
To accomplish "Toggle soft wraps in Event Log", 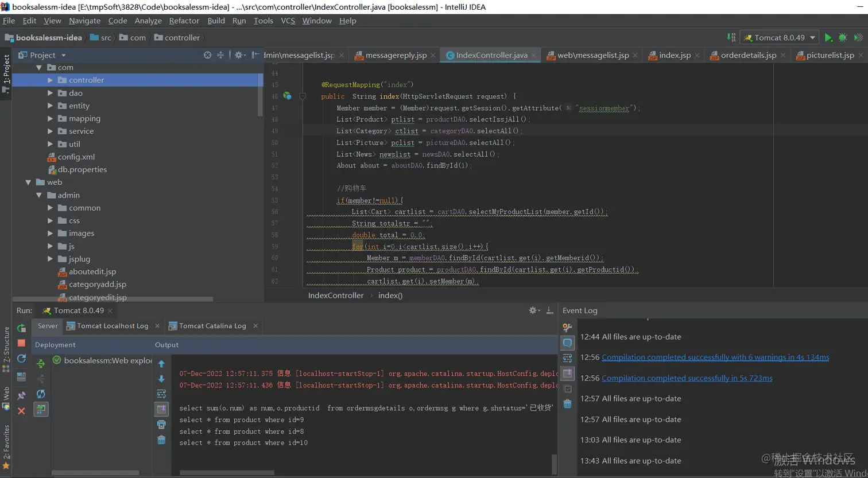I will click(567, 358).
